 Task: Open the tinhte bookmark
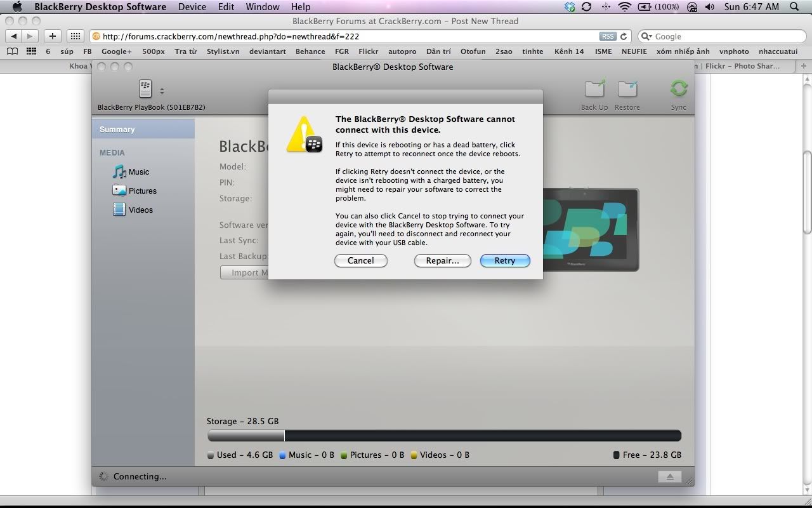[x=533, y=51]
